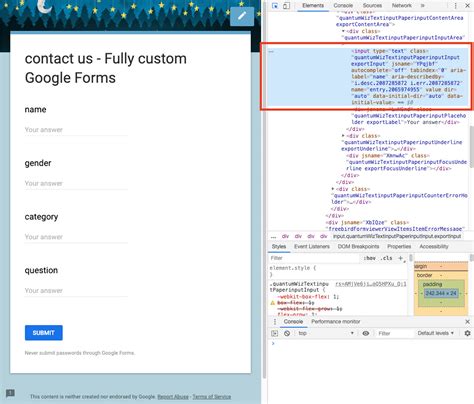
Task: Open the Performance monitor drawer tab
Action: pos(335,322)
